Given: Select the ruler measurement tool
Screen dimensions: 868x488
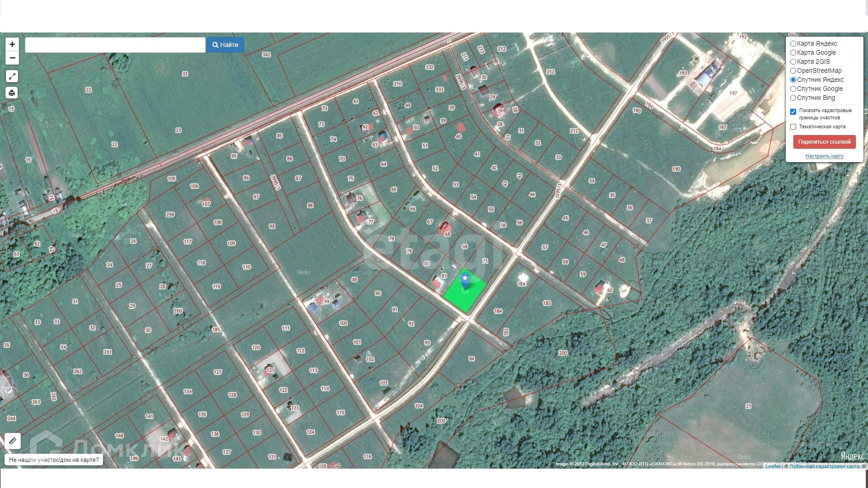Looking at the screenshot, I should (x=13, y=441).
